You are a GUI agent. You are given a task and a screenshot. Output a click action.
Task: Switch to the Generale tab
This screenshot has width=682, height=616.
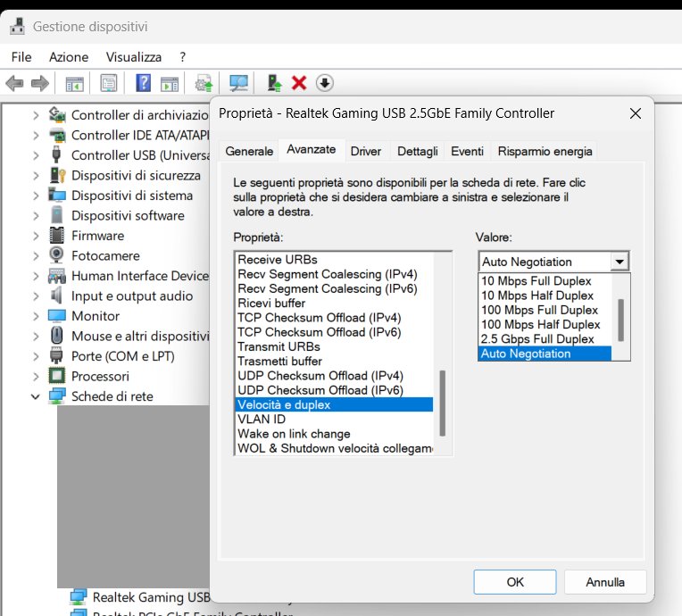pos(249,152)
